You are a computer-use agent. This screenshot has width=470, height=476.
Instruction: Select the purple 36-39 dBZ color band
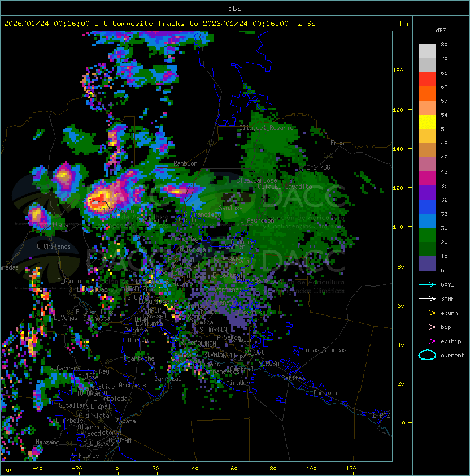pos(427,193)
